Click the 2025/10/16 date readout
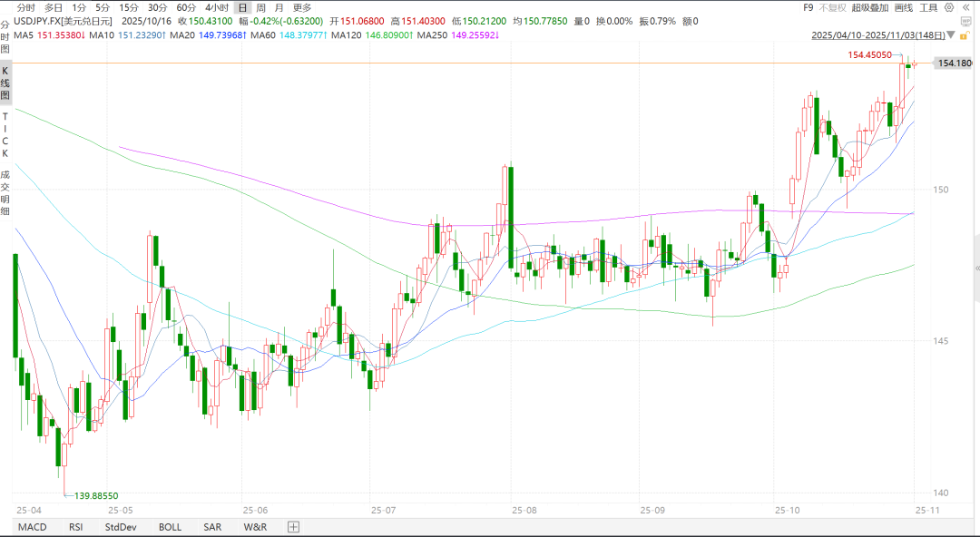 [147, 21]
